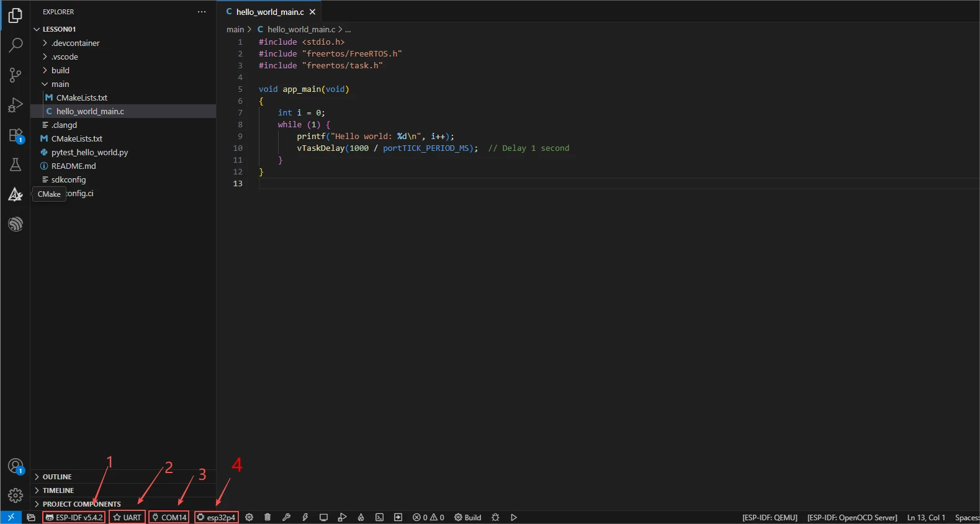Open the Extensions view
980x524 pixels.
tap(16, 135)
